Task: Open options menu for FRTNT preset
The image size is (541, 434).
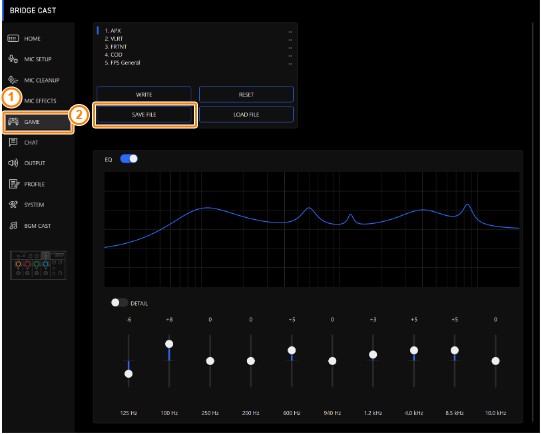Action: pyautogui.click(x=290, y=48)
